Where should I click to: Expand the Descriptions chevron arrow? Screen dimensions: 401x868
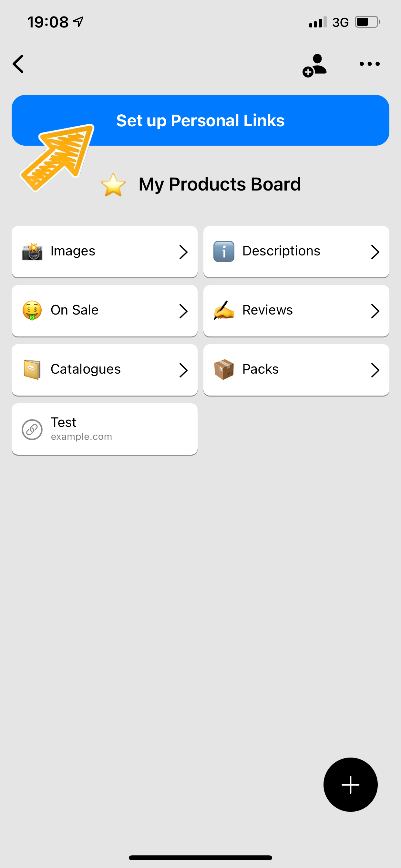coord(375,252)
